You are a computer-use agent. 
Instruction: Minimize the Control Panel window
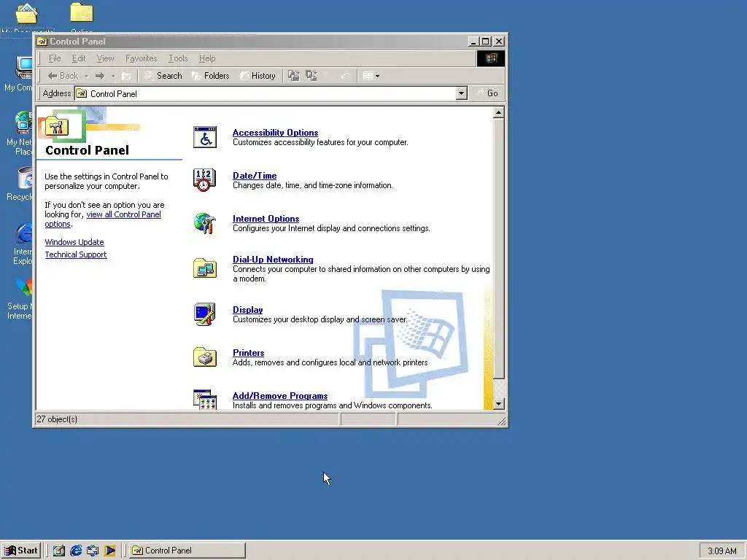tap(473, 42)
